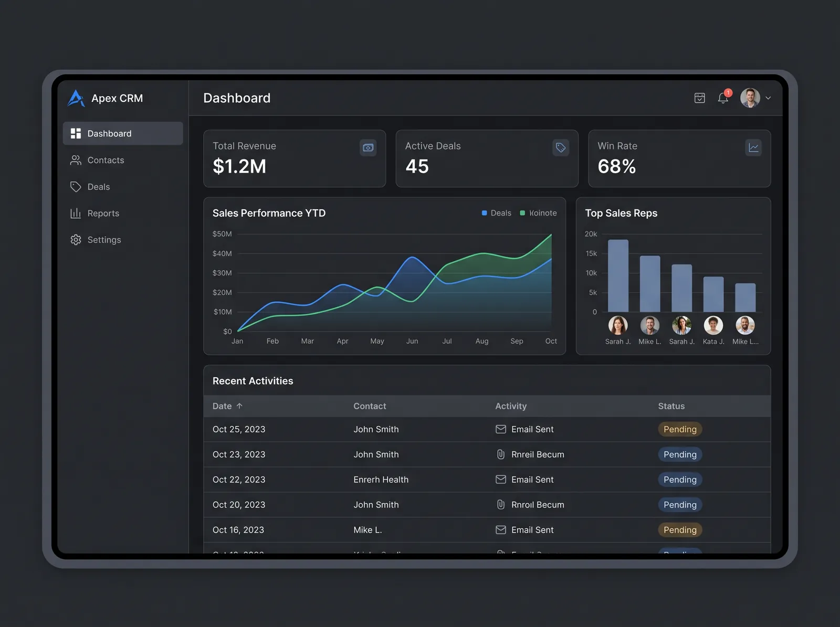
Task: Click the Activity column header
Action: click(x=511, y=406)
